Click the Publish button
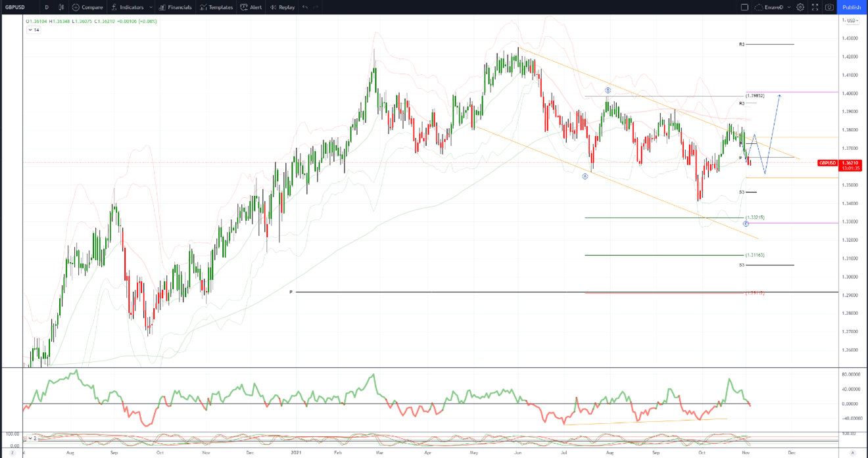This screenshot has height=458, width=868. pos(852,7)
